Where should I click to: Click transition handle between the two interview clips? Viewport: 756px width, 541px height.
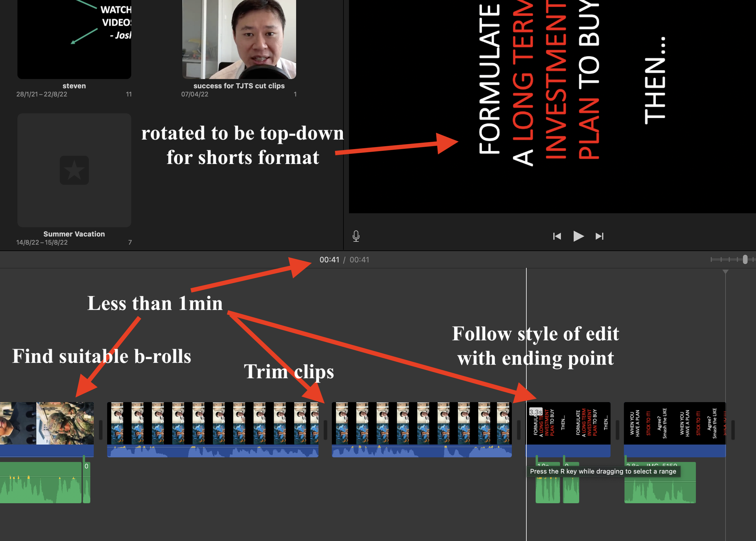tap(325, 430)
